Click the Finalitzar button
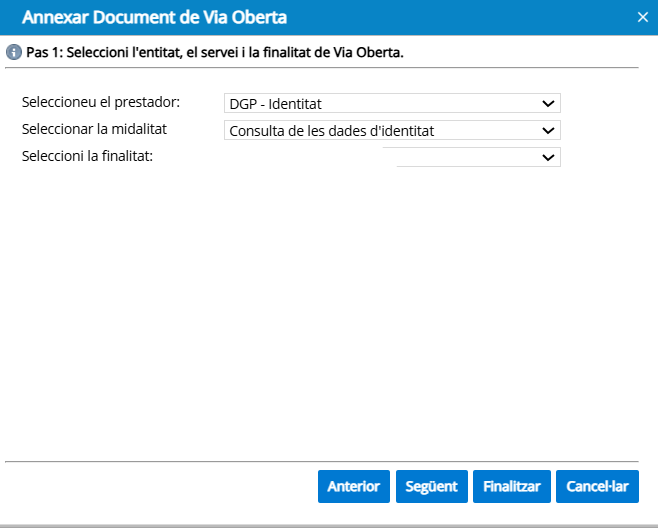This screenshot has width=658, height=528. click(x=511, y=487)
